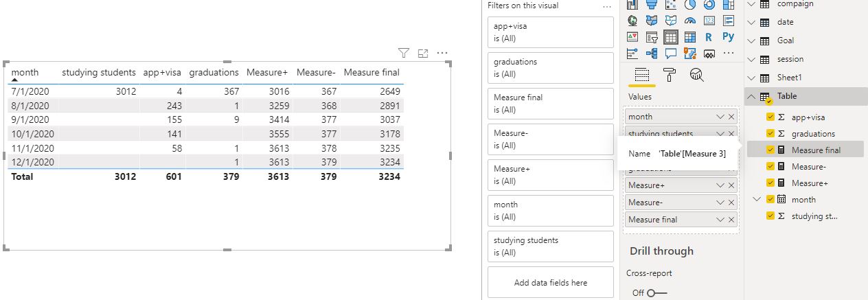
Task: Open dropdown for month in Values well
Action: (x=720, y=117)
